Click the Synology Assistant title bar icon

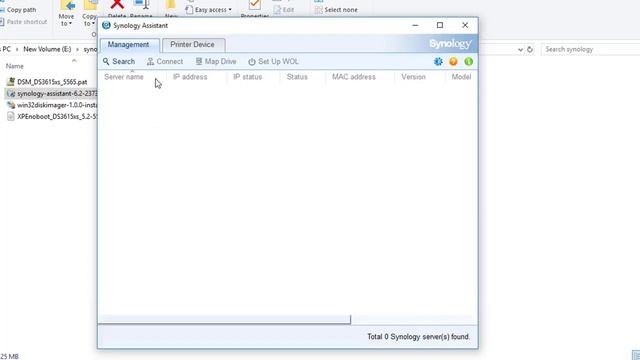pos(106,25)
